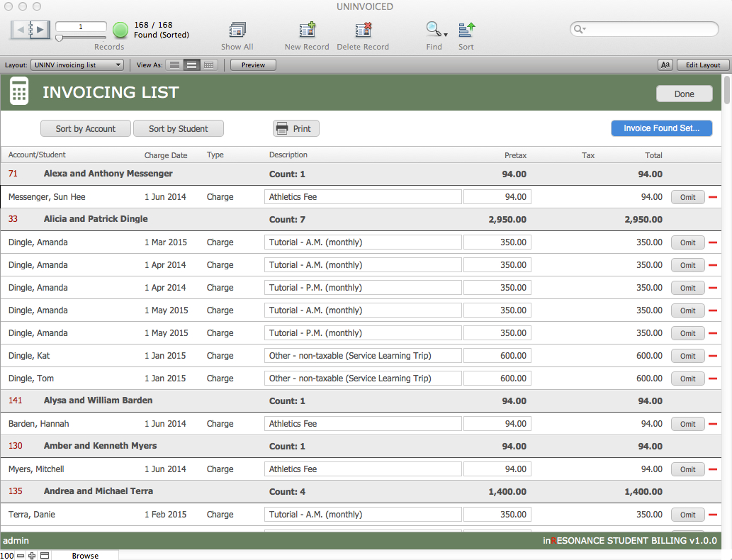Omit the Barden, Hannah charge

[x=687, y=424]
